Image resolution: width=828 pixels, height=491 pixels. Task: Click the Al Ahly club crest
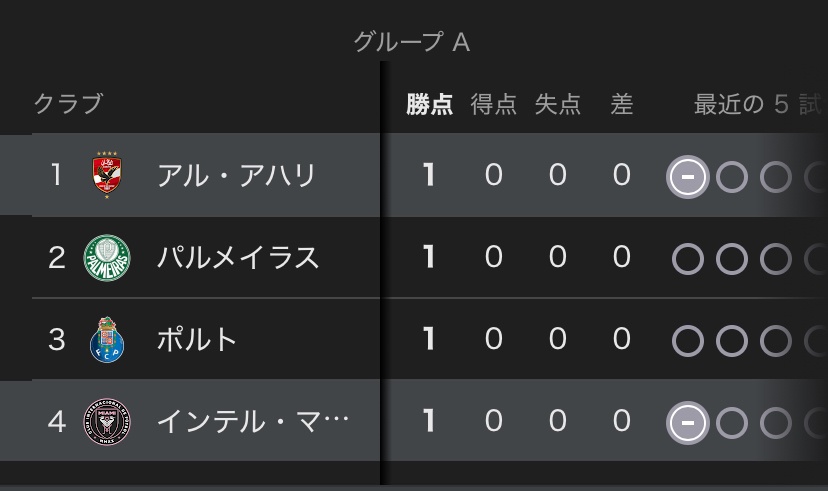(x=105, y=176)
